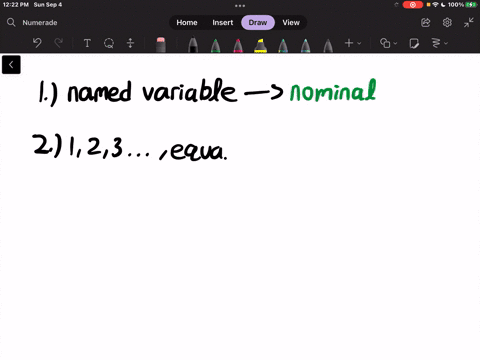Tap the red screen recording indicator
This screenshot has width=480, height=360.
[x=413, y=5]
